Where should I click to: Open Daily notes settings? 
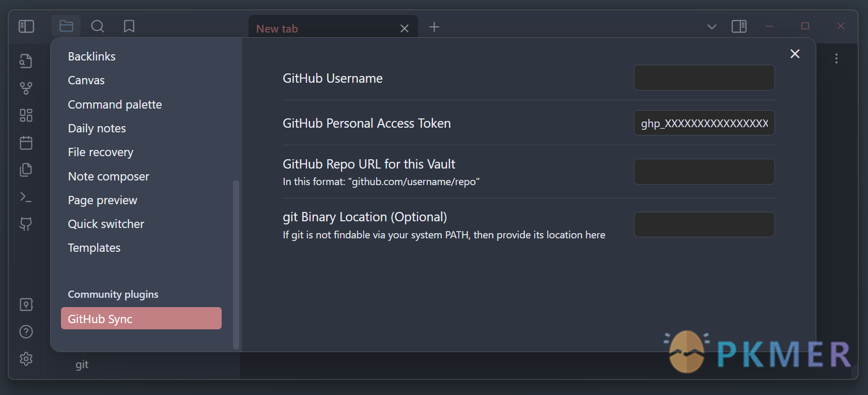pos(97,128)
